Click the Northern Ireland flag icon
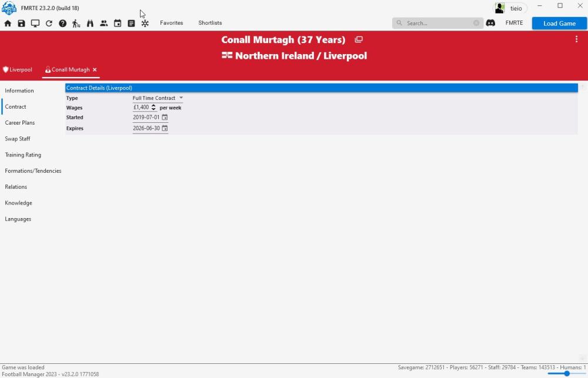The image size is (588, 378). click(x=227, y=55)
